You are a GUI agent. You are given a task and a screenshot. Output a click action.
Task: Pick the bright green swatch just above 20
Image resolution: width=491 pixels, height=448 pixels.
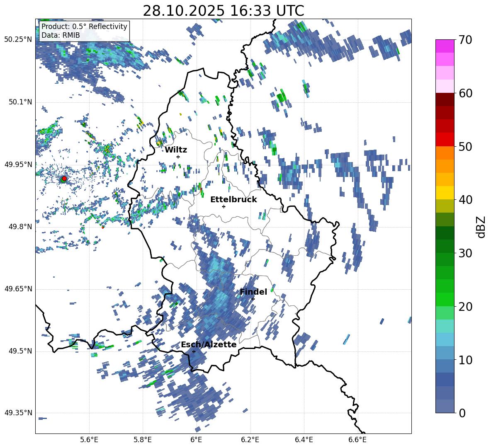(x=445, y=299)
